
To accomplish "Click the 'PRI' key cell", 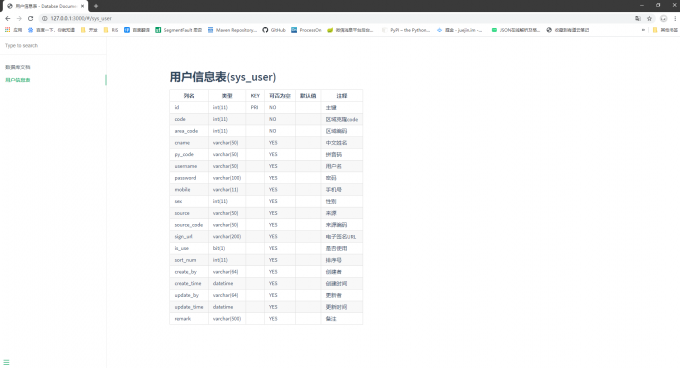I will pyautogui.click(x=255, y=107).
